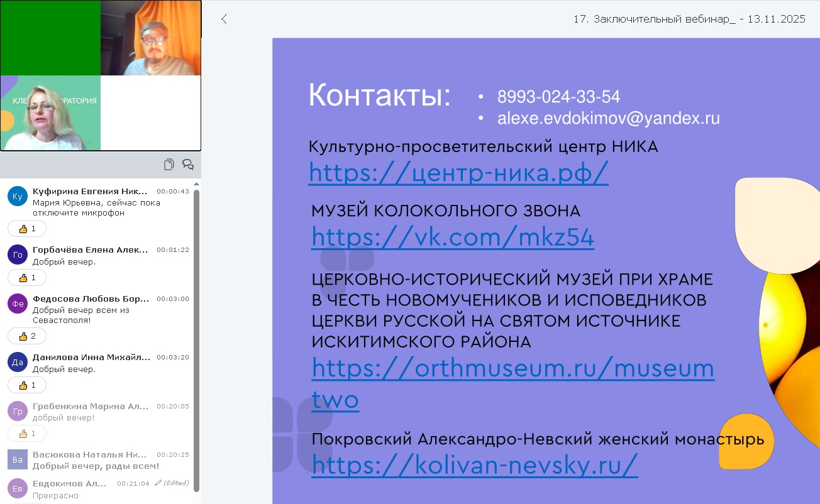Image resolution: width=820 pixels, height=504 pixels.
Task: Follow the orthmuseum.ru museum link
Action: coord(512,368)
